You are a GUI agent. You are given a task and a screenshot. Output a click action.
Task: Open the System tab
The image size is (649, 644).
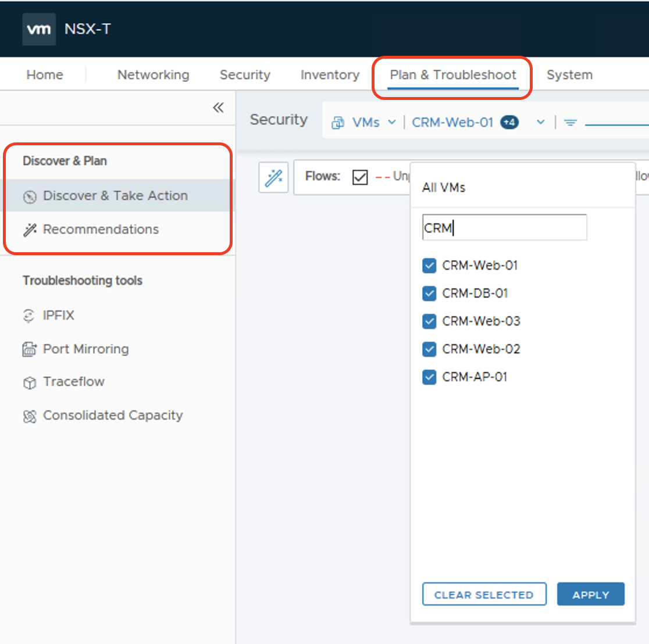click(x=569, y=75)
